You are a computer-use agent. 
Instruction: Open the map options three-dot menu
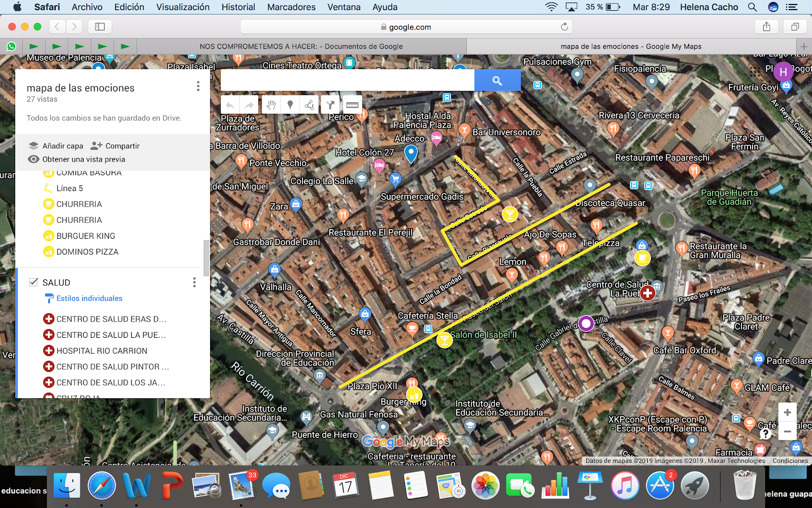tap(198, 87)
